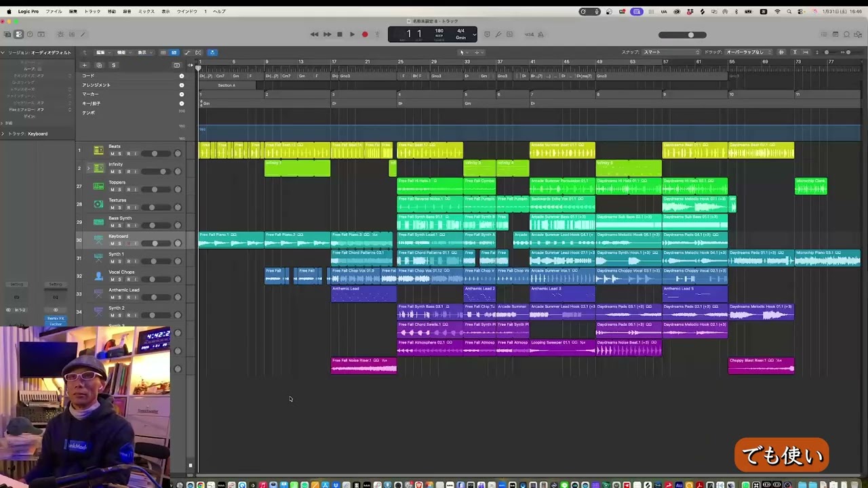The height and width of the screenshot is (488, 868).
Task: Start playback with the play button
Action: [x=352, y=35]
